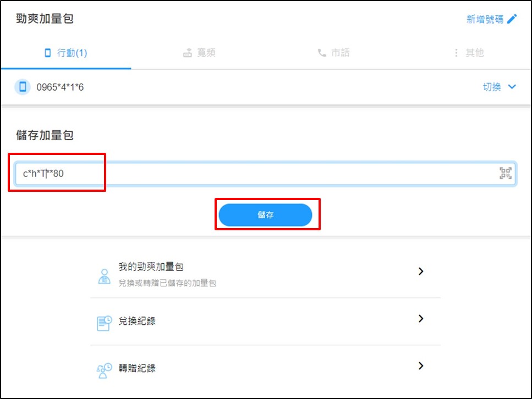Switch to the 行動(1) tab

coord(66,53)
